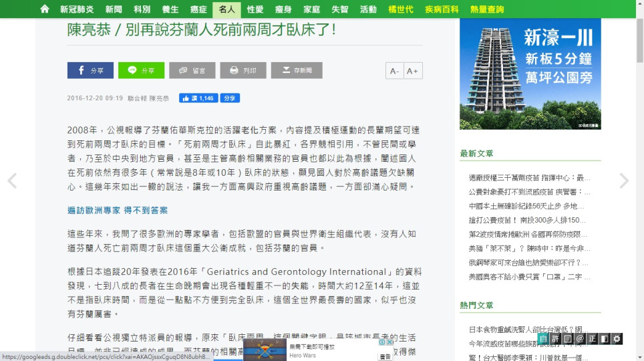Viewport: 644px width, 361px height.
Task: Open the 新冠肺炎 menu item
Action: (x=77, y=9)
